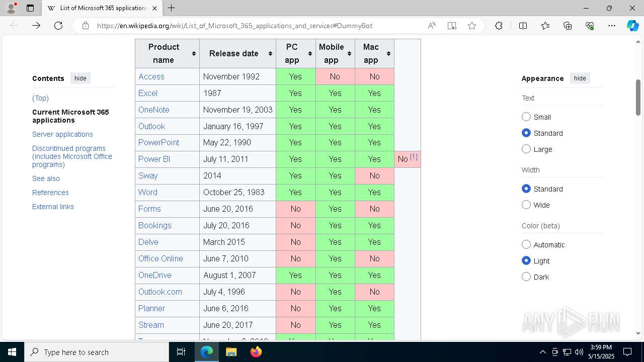Viewport: 644px width, 362px height.
Task: Close the Wikipedia tab
Action: (155, 8)
